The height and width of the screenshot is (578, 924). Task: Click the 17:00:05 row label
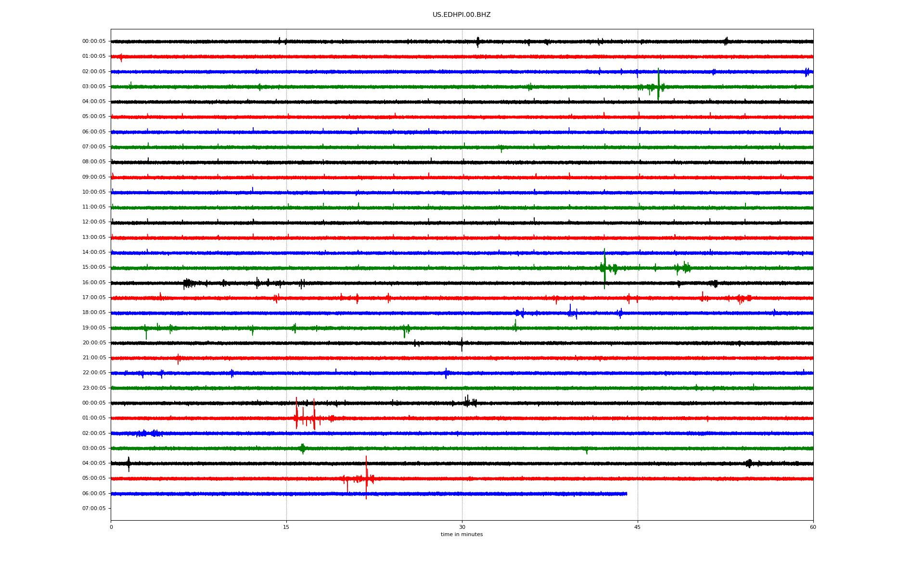(x=94, y=298)
